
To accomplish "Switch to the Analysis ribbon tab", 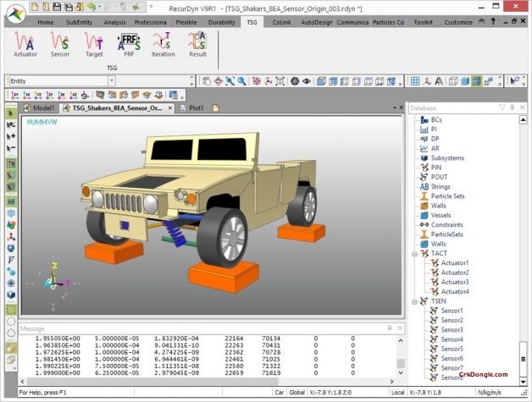I will (114, 22).
